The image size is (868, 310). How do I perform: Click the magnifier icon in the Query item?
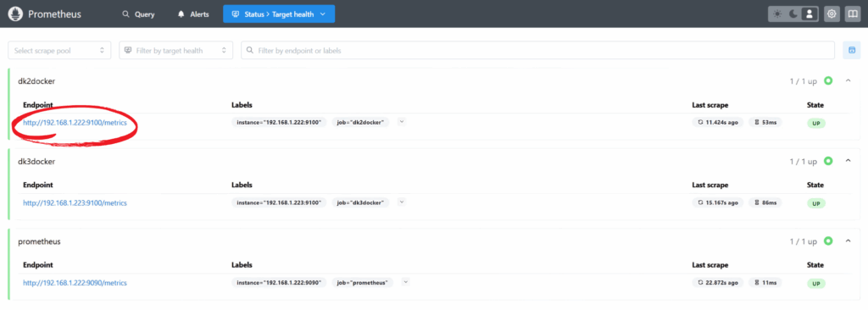(x=125, y=14)
